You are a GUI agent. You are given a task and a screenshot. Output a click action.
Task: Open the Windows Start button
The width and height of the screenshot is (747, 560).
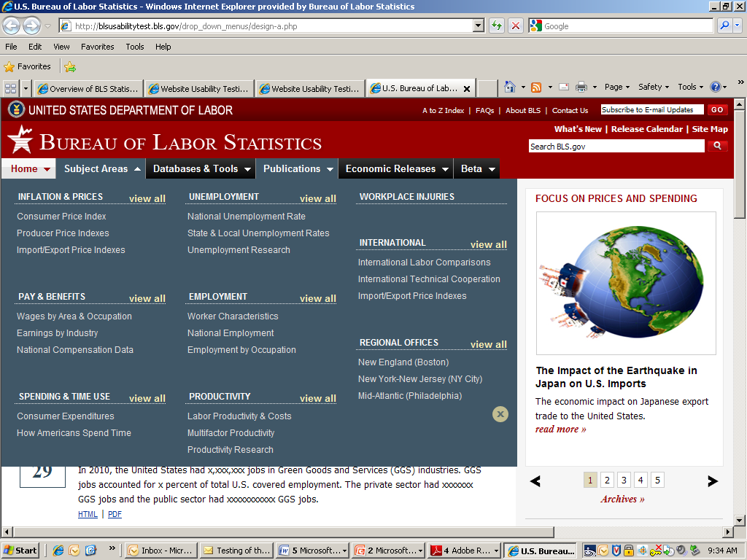pos(20,551)
